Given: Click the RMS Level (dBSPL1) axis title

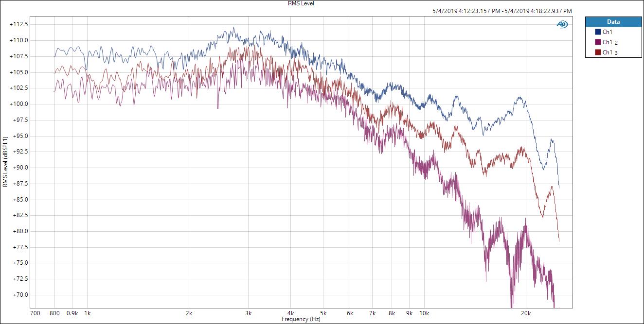Looking at the screenshot, I should pyautogui.click(x=5, y=162).
